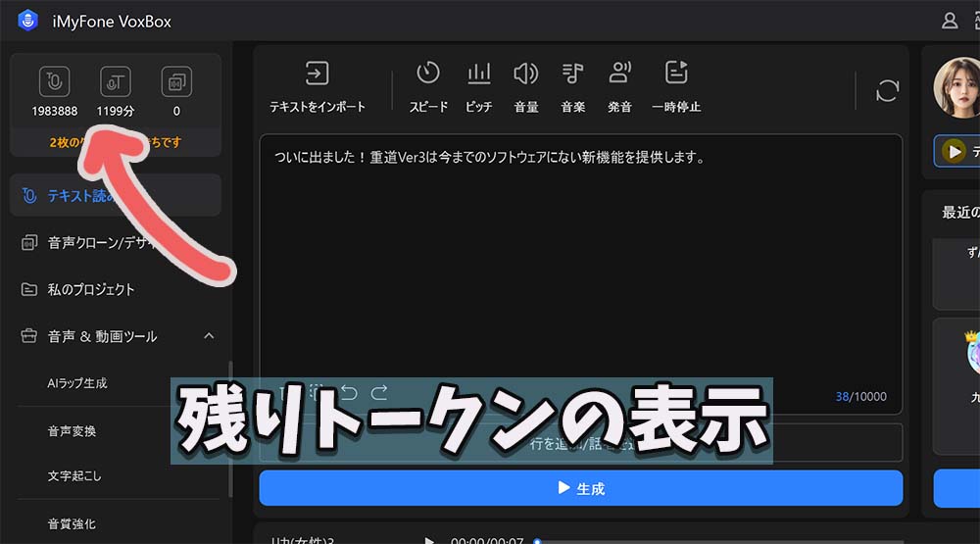Click the audio progress slider handle

(537, 541)
